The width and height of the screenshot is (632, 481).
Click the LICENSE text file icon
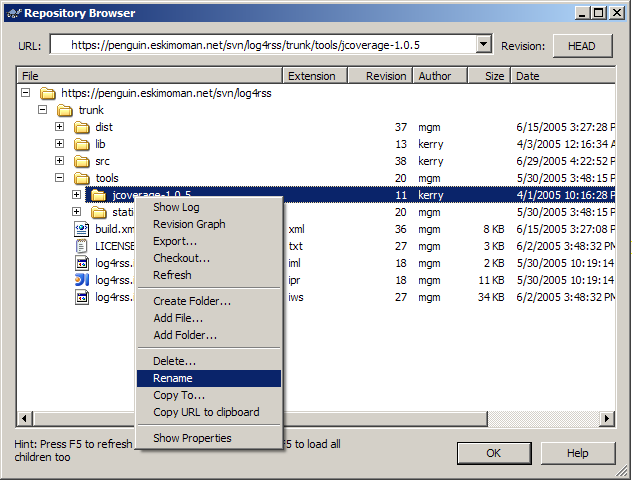[81, 246]
